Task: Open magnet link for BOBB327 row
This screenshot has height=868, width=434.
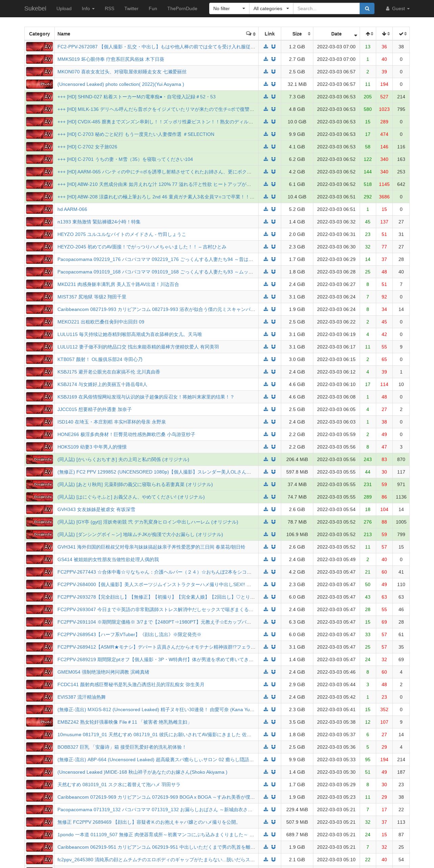Action: [x=273, y=747]
